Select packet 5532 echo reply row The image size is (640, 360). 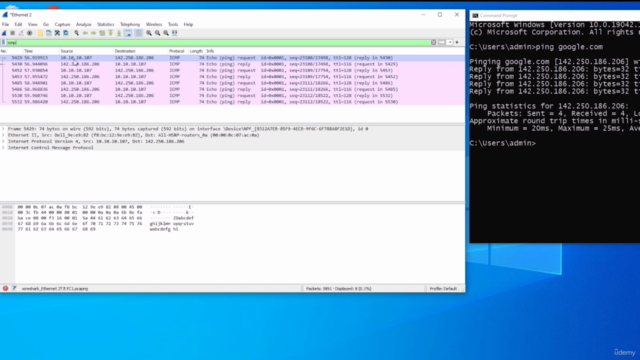[232, 102]
